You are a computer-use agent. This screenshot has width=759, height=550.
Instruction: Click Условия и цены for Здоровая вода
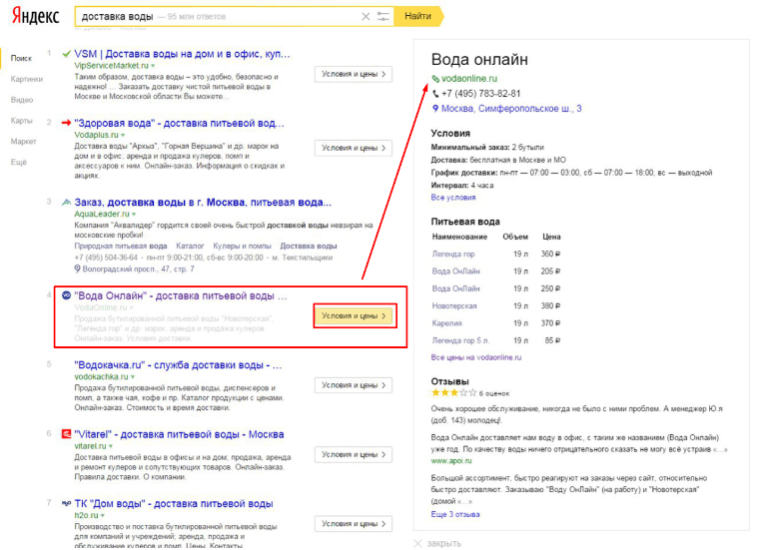click(x=353, y=148)
